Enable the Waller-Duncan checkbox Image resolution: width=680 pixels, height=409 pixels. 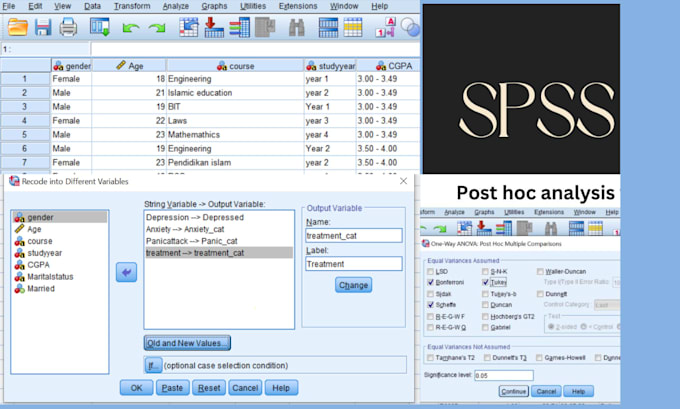click(540, 272)
